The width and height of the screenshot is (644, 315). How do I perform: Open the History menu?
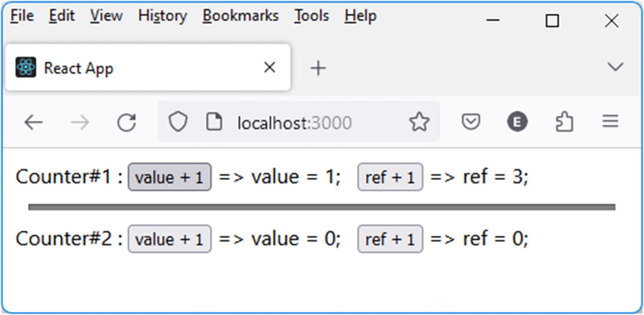pos(163,16)
